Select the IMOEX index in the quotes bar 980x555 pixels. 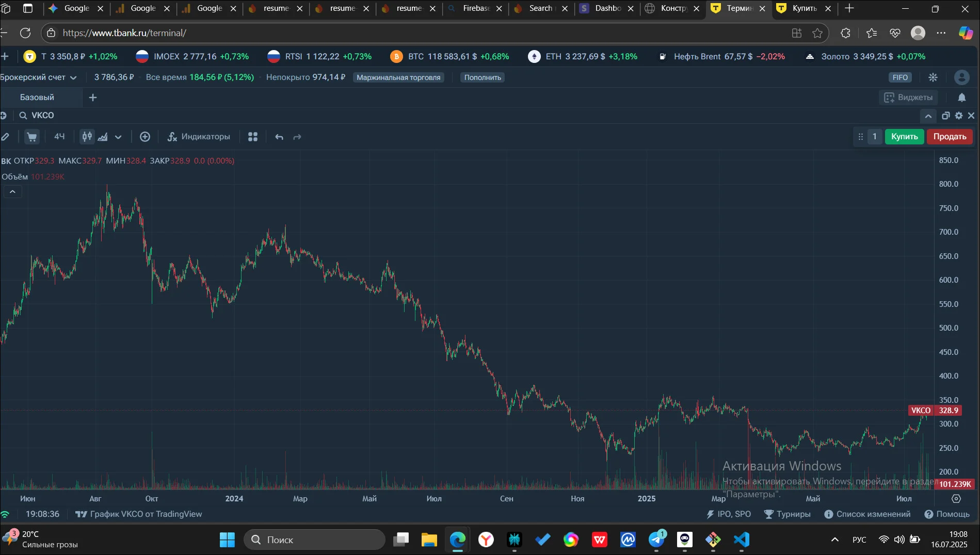click(192, 56)
